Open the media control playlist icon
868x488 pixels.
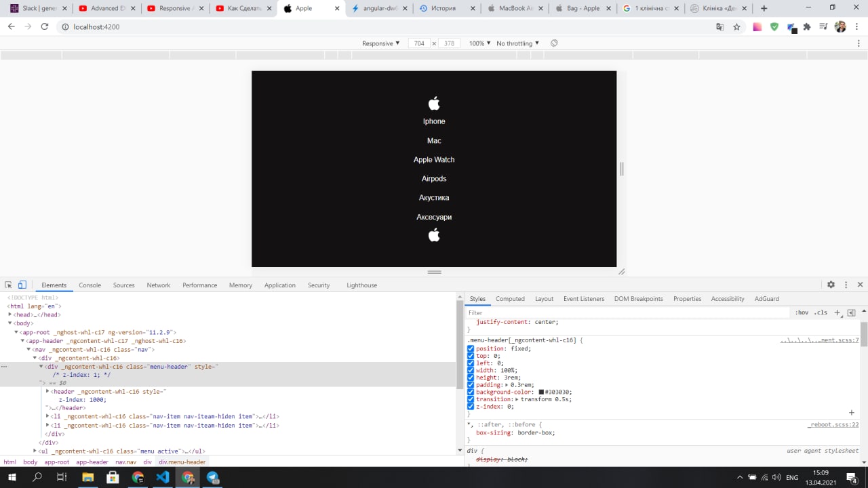(823, 26)
